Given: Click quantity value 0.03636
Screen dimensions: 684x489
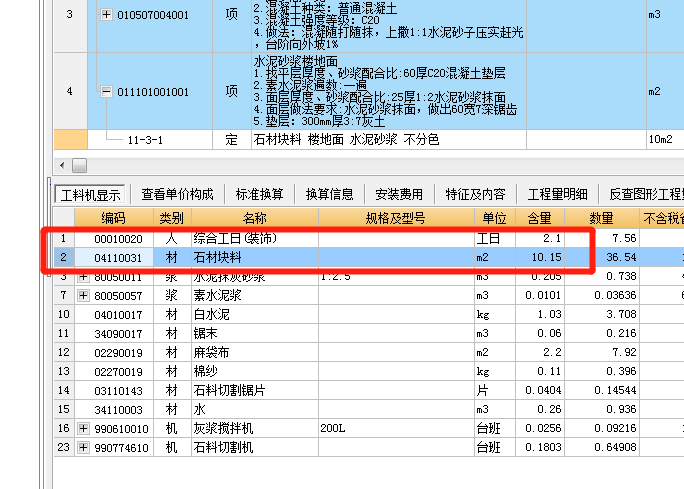Looking at the screenshot, I should [x=602, y=295].
